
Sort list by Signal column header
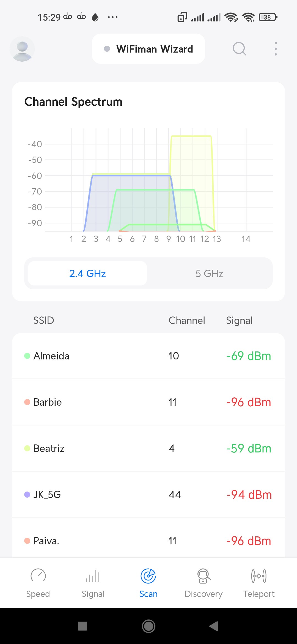pyautogui.click(x=239, y=321)
